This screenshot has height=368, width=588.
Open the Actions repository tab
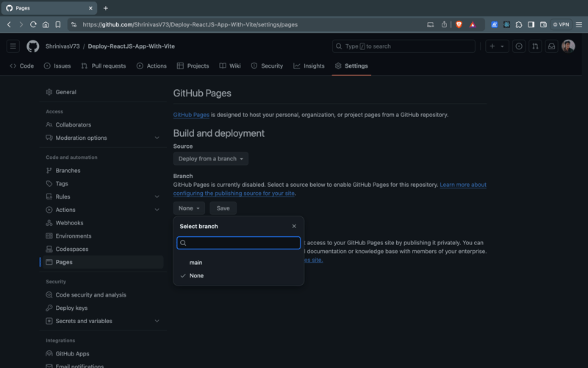pos(151,66)
